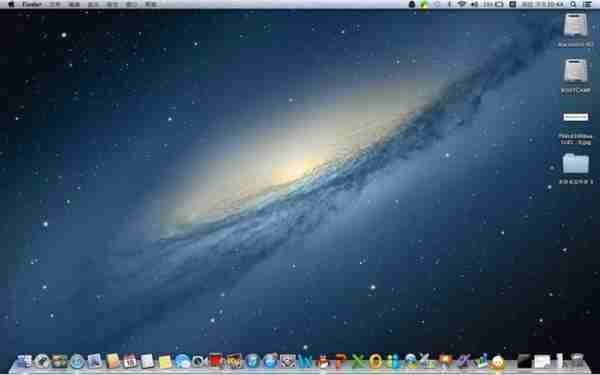Launch Microsoft Outlook yellow O icon

[x=375, y=361]
